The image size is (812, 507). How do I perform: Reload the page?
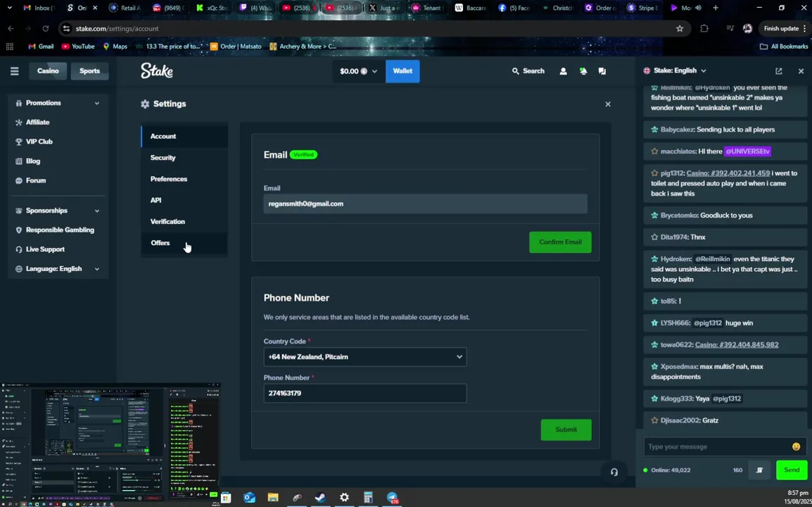(x=46, y=28)
